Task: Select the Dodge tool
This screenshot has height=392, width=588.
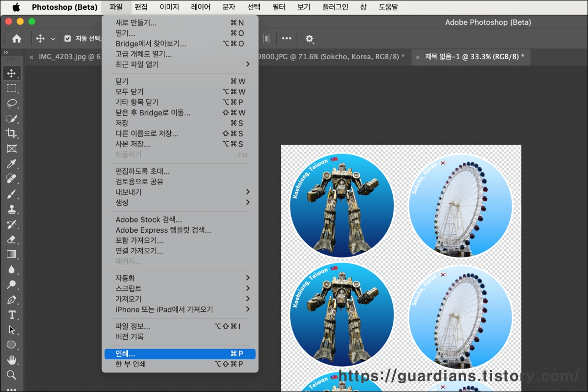Action: 11,284
